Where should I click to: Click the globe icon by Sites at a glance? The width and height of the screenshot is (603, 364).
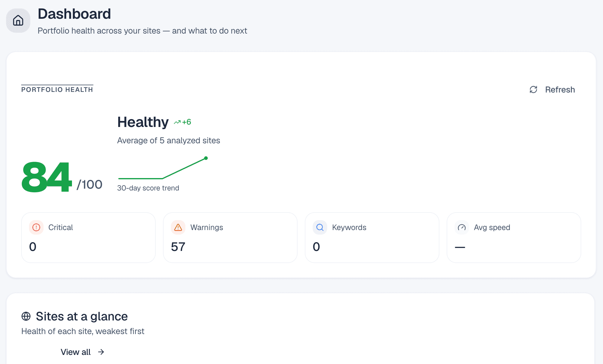(26, 316)
